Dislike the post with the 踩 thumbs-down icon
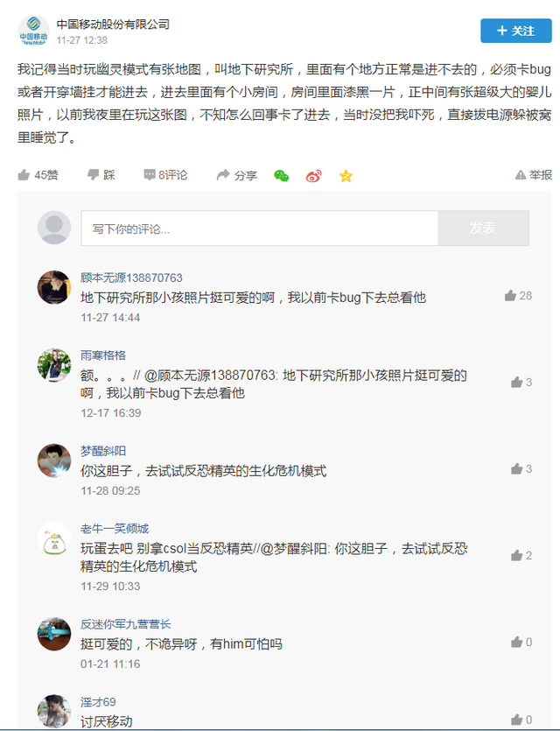The height and width of the screenshot is (731, 560). (x=94, y=175)
